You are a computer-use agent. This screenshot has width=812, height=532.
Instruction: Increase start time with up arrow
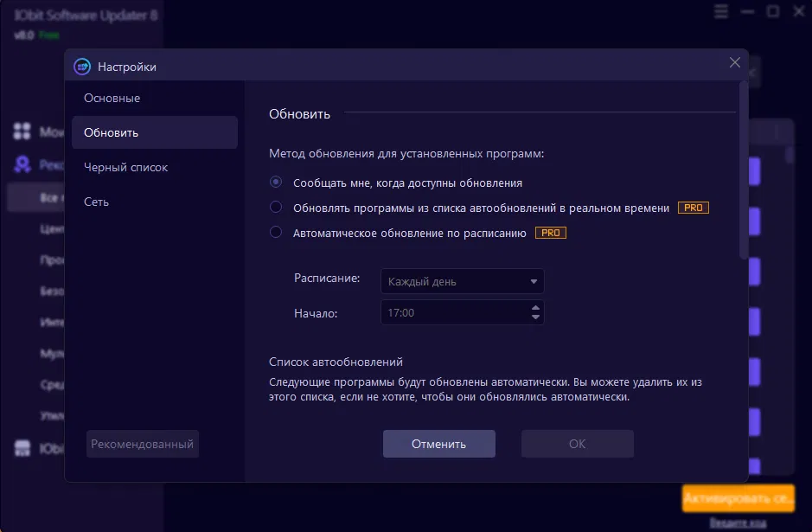(x=535, y=308)
